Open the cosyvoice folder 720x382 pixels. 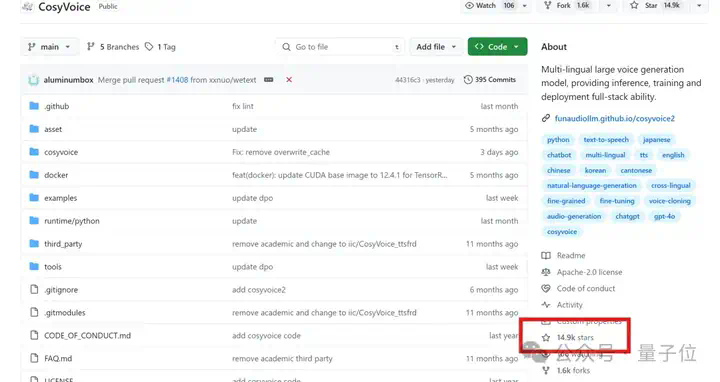click(x=61, y=152)
